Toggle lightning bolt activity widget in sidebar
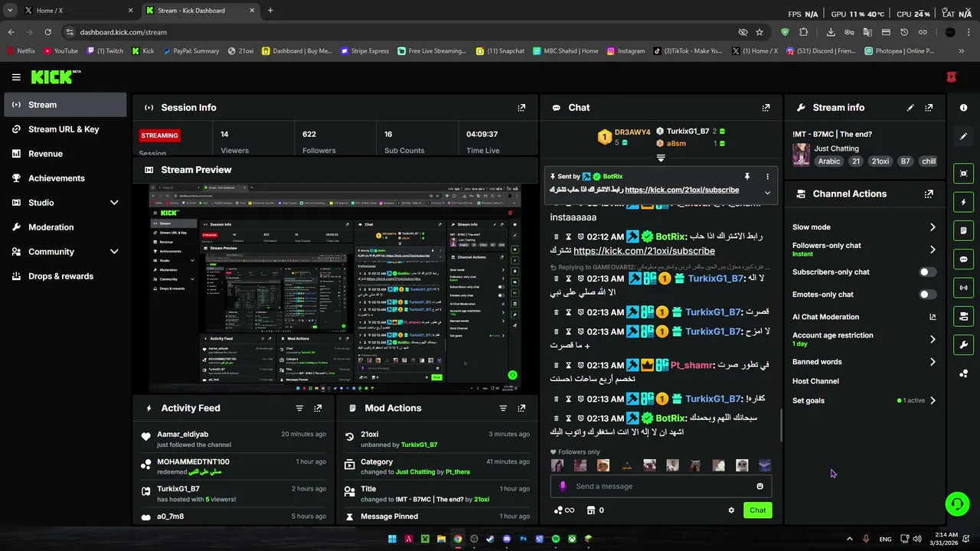The image size is (980, 551). pyautogui.click(x=964, y=202)
